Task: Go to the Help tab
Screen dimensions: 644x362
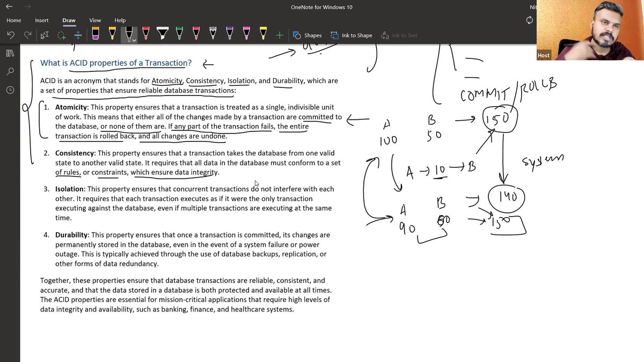Action: click(120, 20)
